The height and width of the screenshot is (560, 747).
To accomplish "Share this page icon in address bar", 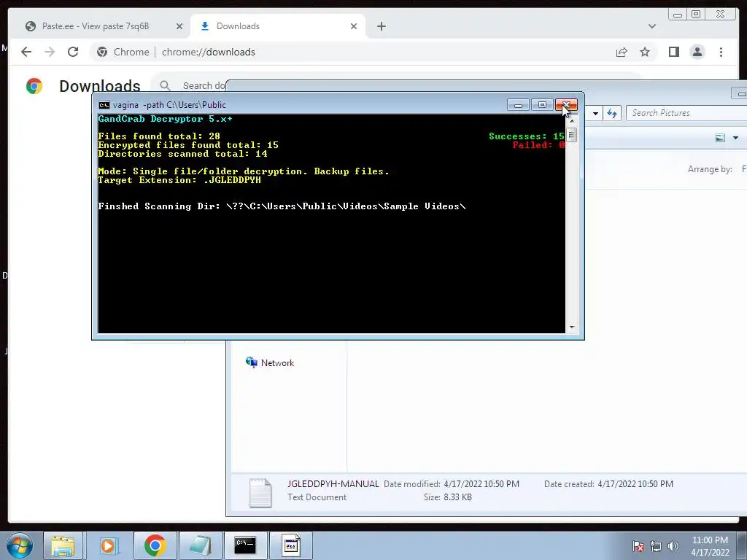I will click(622, 52).
